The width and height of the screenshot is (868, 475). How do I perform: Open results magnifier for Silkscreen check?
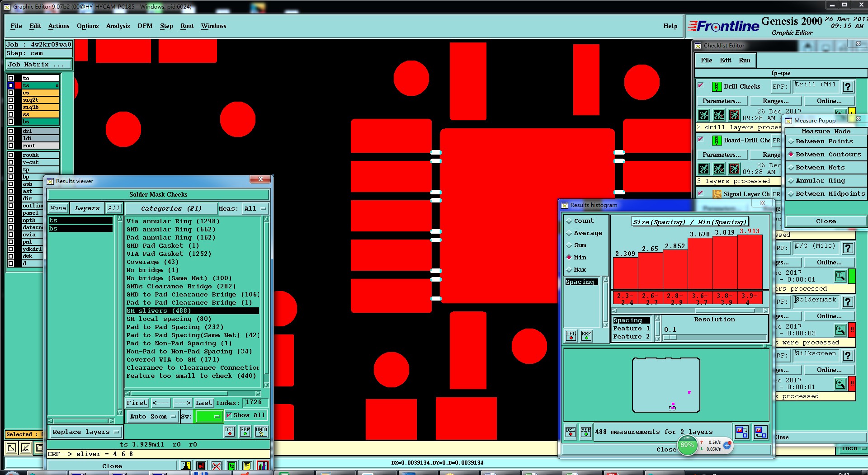click(840, 384)
